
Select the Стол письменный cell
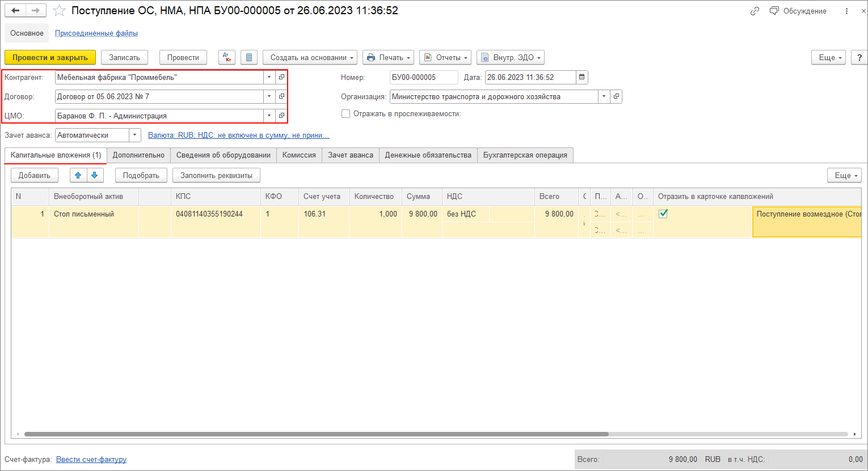click(x=94, y=221)
